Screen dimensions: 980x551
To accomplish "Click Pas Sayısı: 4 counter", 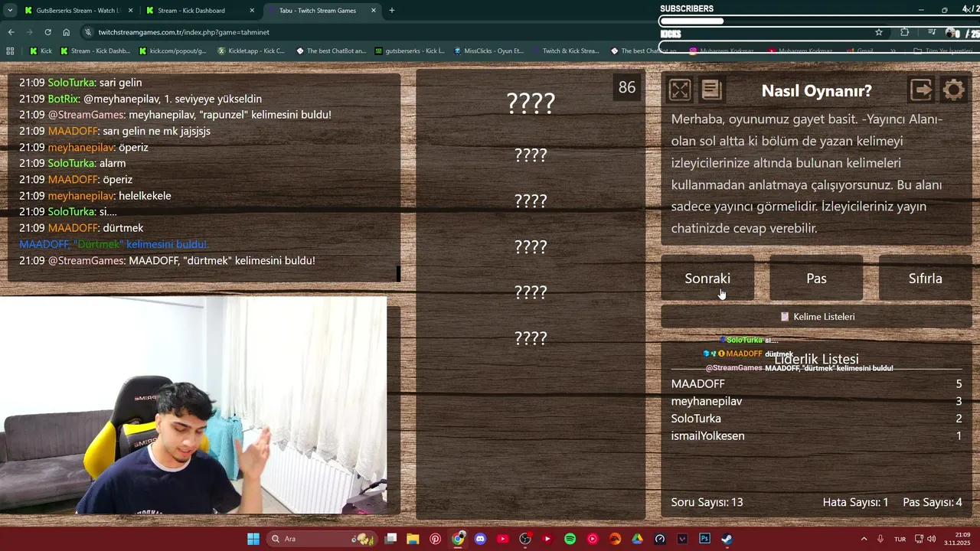I will (x=933, y=502).
